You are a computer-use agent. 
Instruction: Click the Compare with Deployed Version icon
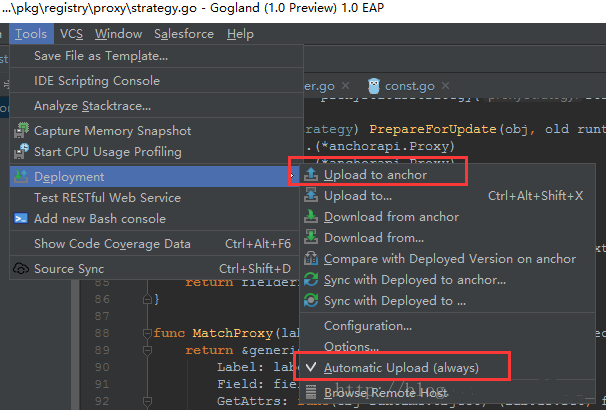click(311, 259)
